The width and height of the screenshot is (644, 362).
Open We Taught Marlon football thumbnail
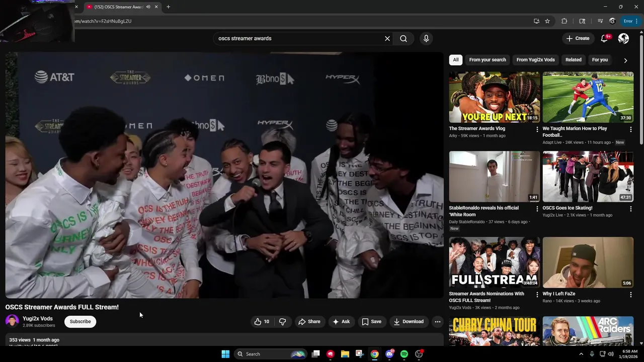(x=588, y=97)
